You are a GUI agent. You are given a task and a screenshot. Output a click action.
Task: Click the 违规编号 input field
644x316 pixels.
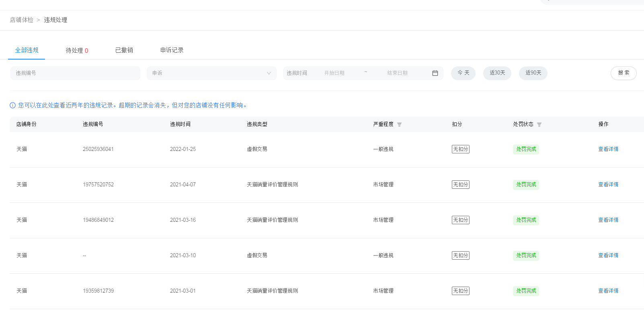coord(75,73)
